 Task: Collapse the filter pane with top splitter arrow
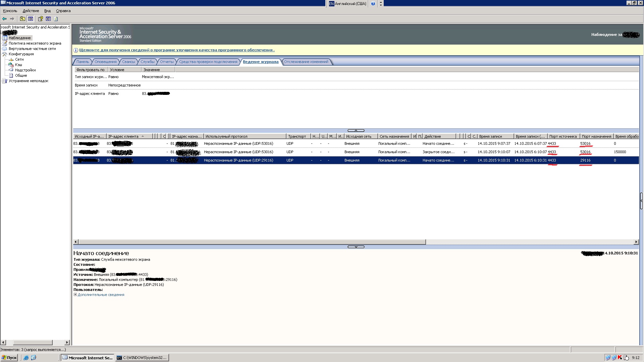pyautogui.click(x=356, y=130)
